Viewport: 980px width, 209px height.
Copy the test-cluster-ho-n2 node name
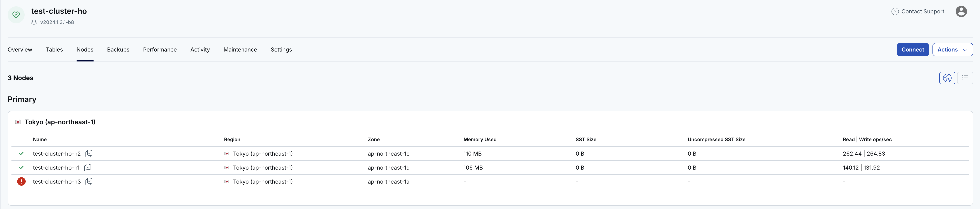(89, 153)
